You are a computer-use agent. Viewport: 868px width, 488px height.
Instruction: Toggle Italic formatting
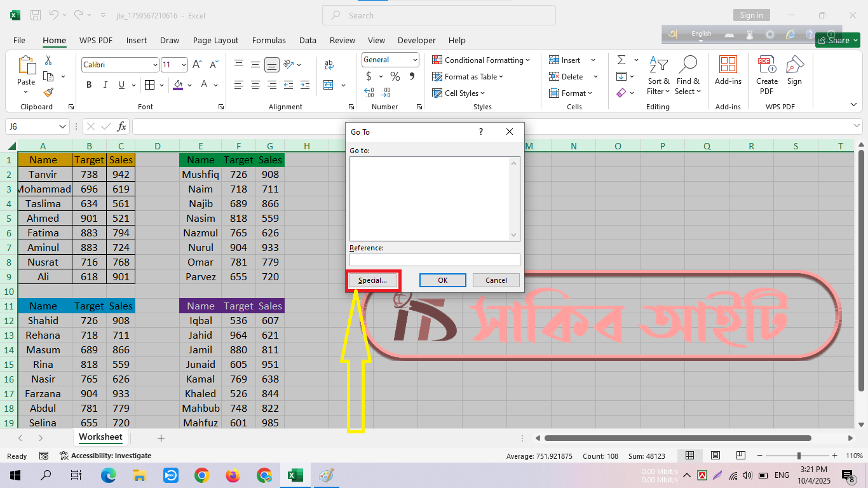pyautogui.click(x=105, y=85)
